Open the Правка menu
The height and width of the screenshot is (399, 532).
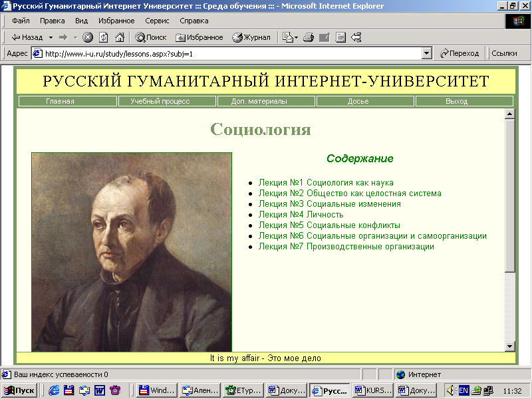(53, 21)
